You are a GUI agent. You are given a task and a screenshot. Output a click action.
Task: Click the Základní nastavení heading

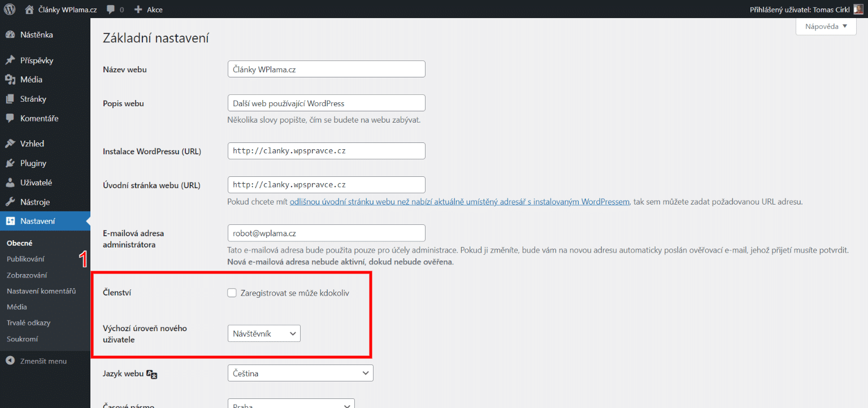[x=156, y=38]
